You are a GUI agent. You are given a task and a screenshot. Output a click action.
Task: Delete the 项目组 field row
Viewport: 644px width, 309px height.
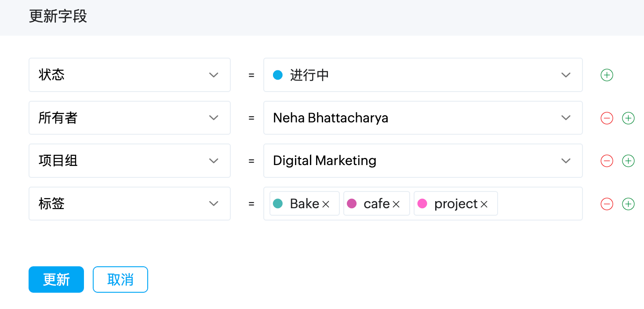(x=607, y=161)
